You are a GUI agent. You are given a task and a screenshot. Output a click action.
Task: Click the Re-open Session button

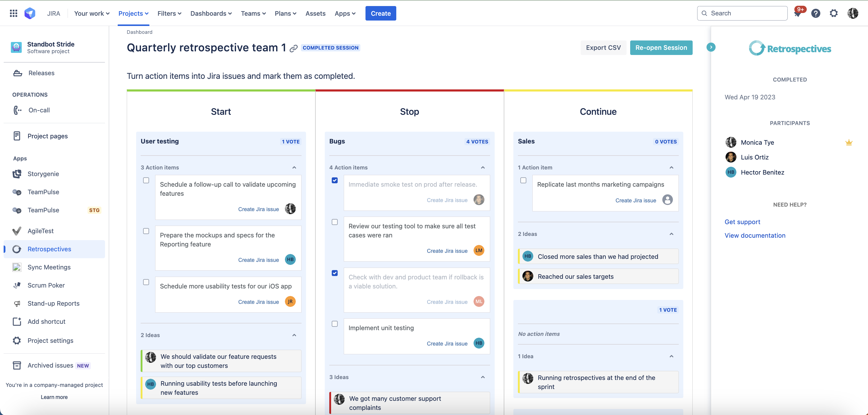[x=661, y=47]
